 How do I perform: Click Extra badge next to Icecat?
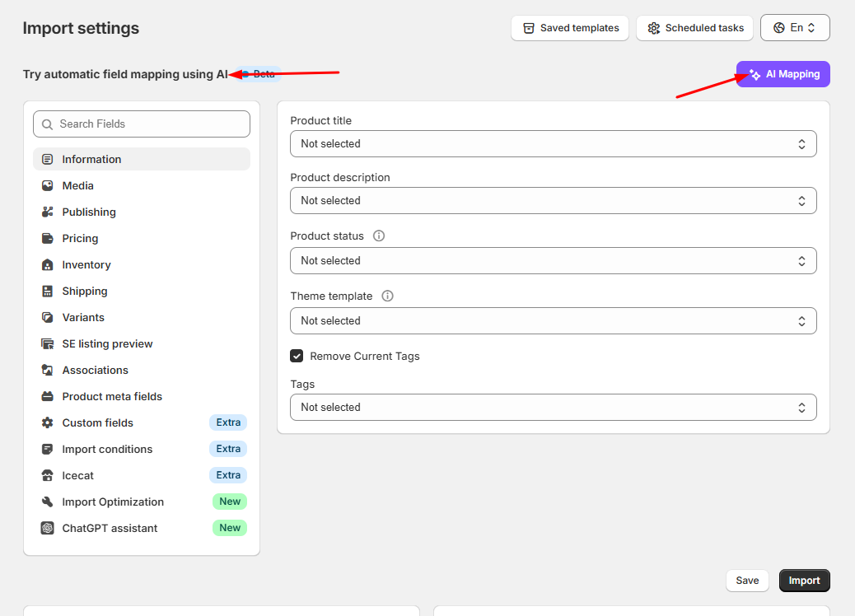pyautogui.click(x=228, y=475)
